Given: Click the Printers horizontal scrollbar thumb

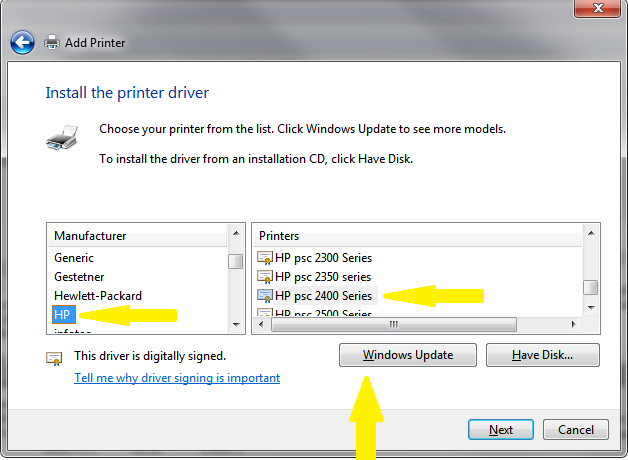Looking at the screenshot, I should [394, 324].
